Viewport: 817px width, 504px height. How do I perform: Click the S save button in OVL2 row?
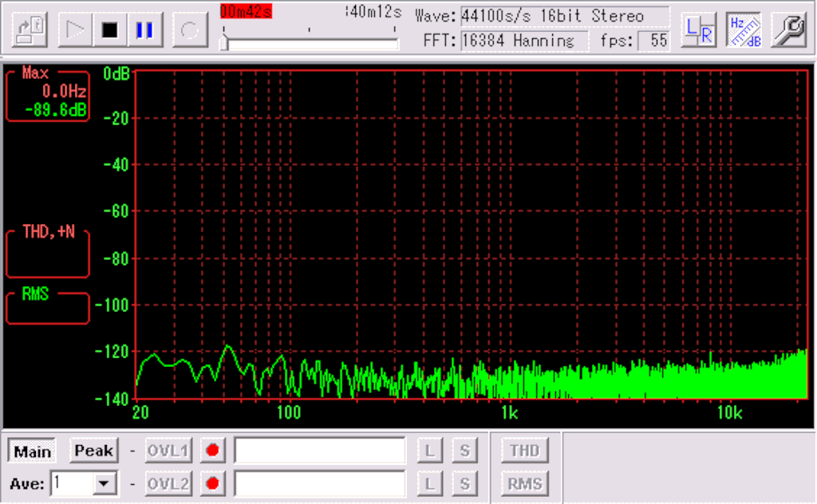[464, 484]
